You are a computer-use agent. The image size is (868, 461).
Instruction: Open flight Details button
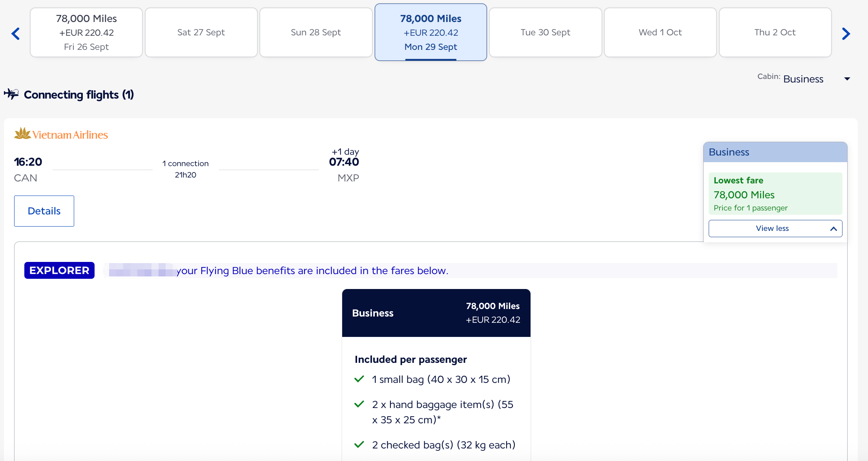point(44,211)
